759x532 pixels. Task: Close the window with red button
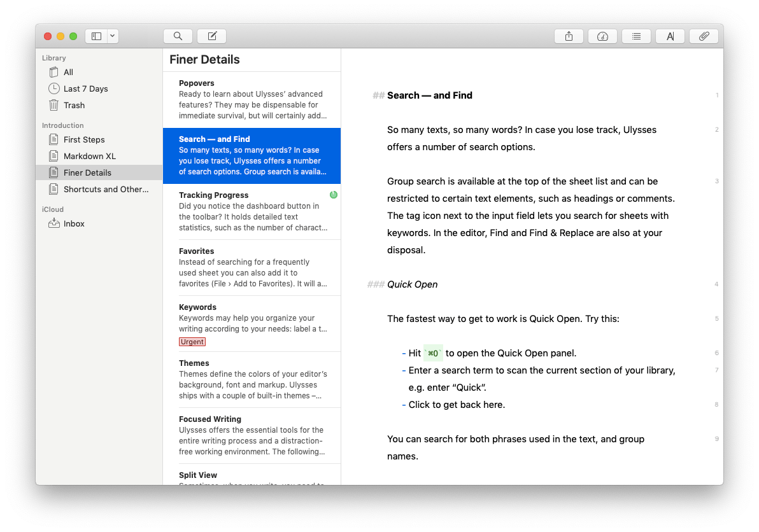pos(48,36)
